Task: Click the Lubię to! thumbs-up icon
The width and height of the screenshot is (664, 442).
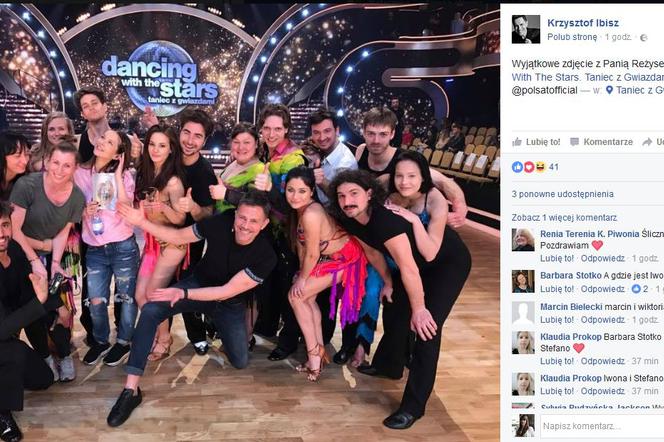Action: 517,142
